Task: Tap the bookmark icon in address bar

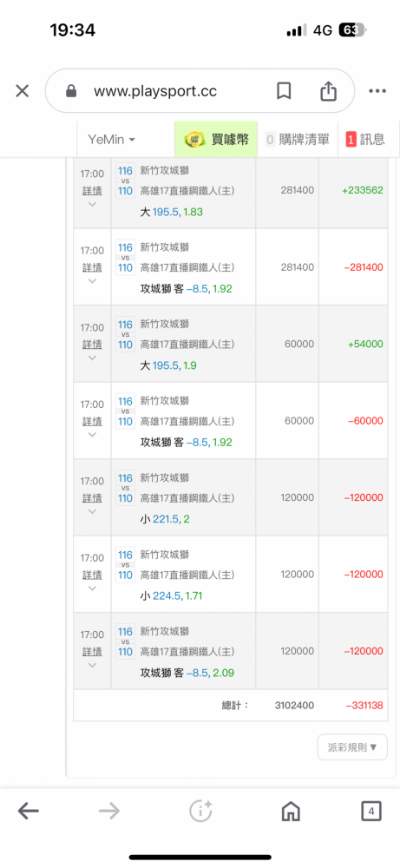Action: tap(284, 91)
